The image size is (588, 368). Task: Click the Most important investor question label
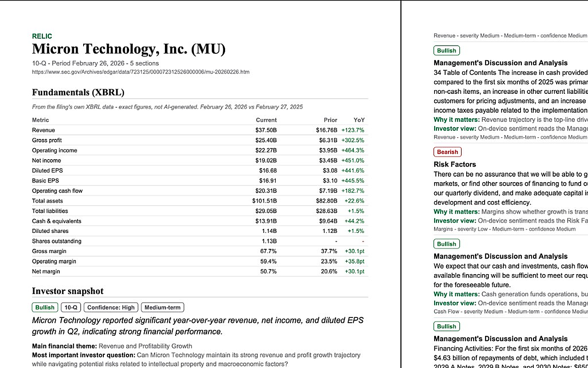click(84, 356)
